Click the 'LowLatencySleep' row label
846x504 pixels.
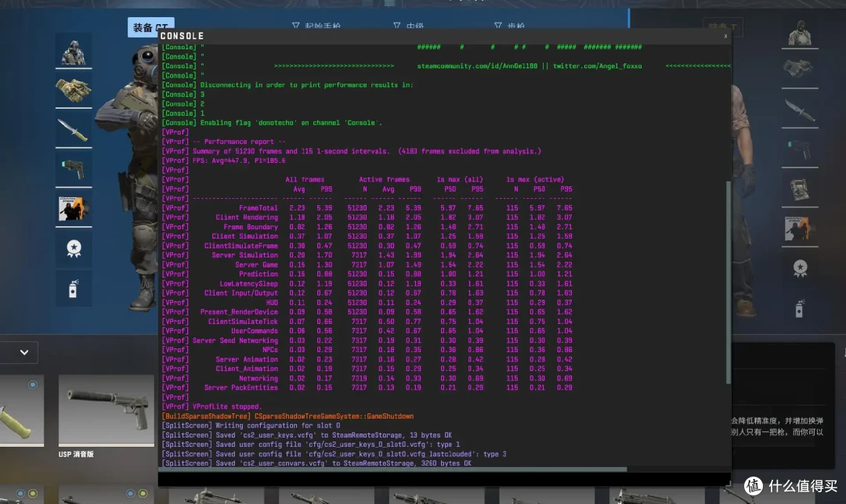tap(248, 283)
